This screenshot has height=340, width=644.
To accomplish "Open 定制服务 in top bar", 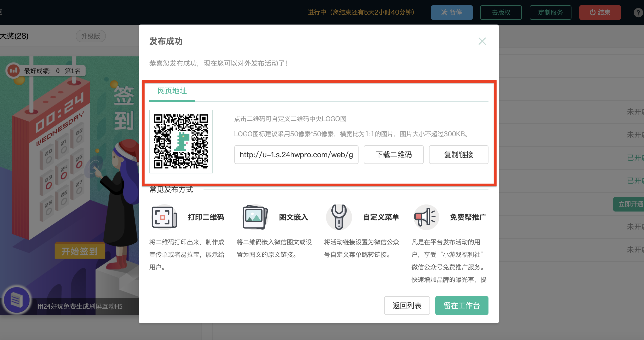I will [x=550, y=13].
